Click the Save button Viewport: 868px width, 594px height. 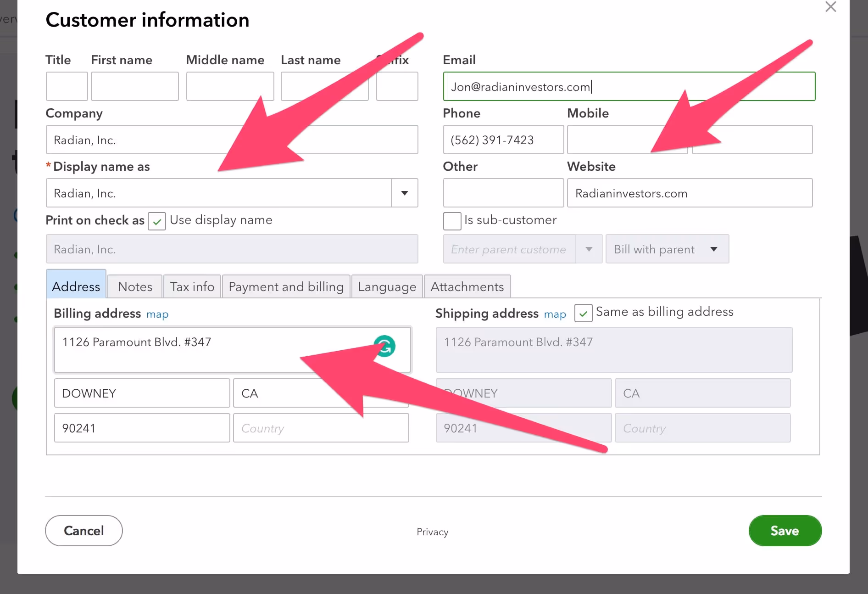click(785, 531)
